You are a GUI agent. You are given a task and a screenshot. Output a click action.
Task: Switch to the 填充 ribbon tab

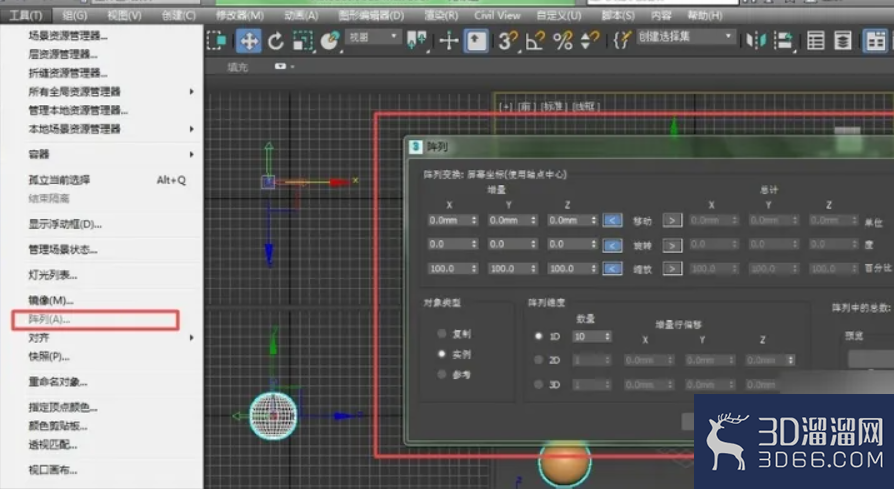click(x=238, y=67)
